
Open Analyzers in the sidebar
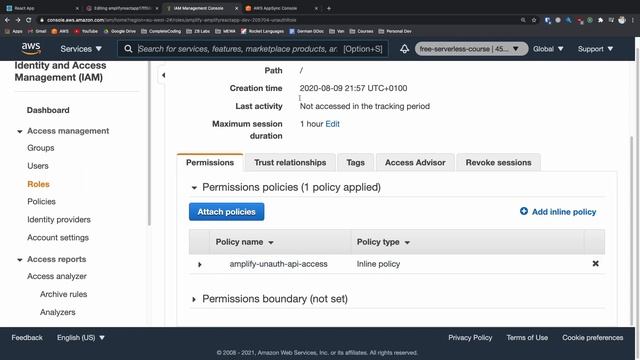pyautogui.click(x=58, y=312)
